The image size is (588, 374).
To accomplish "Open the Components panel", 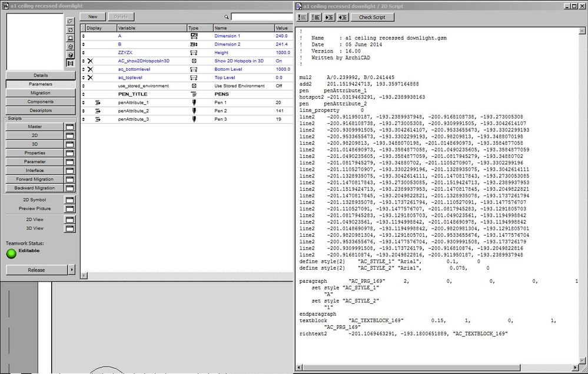I will tap(41, 102).
